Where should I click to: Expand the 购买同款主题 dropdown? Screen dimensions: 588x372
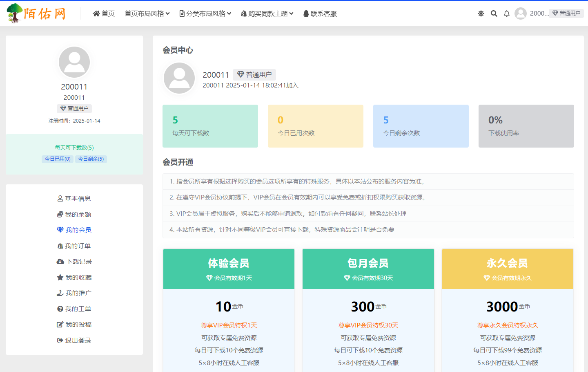click(x=267, y=13)
